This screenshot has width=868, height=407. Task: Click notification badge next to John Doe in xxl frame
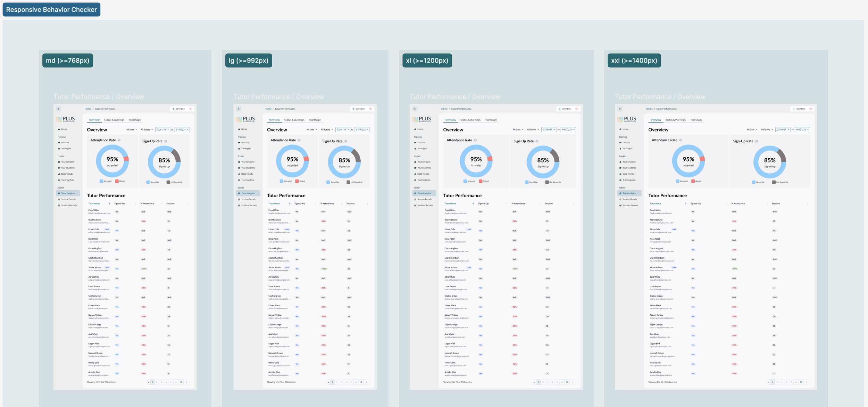click(811, 109)
